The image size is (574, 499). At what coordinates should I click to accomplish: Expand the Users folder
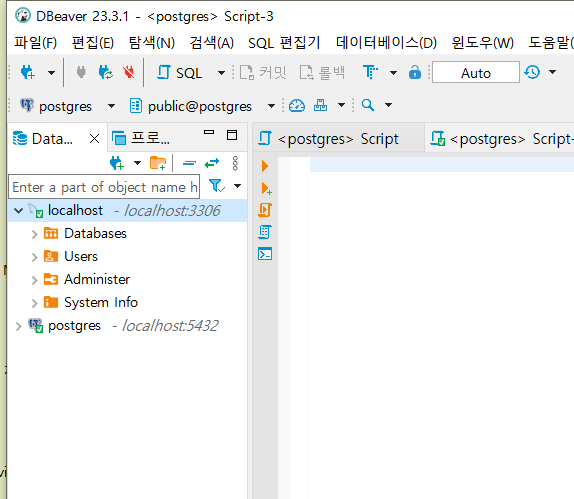[34, 257]
